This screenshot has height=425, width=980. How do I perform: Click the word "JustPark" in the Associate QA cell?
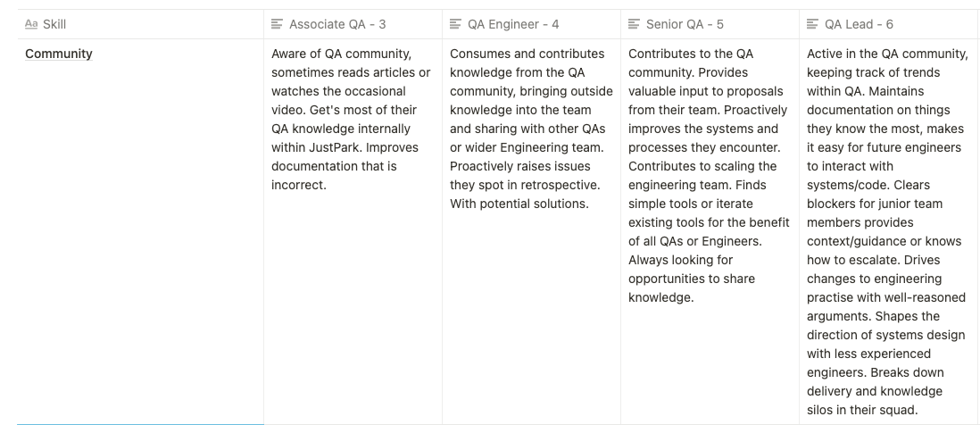point(332,147)
